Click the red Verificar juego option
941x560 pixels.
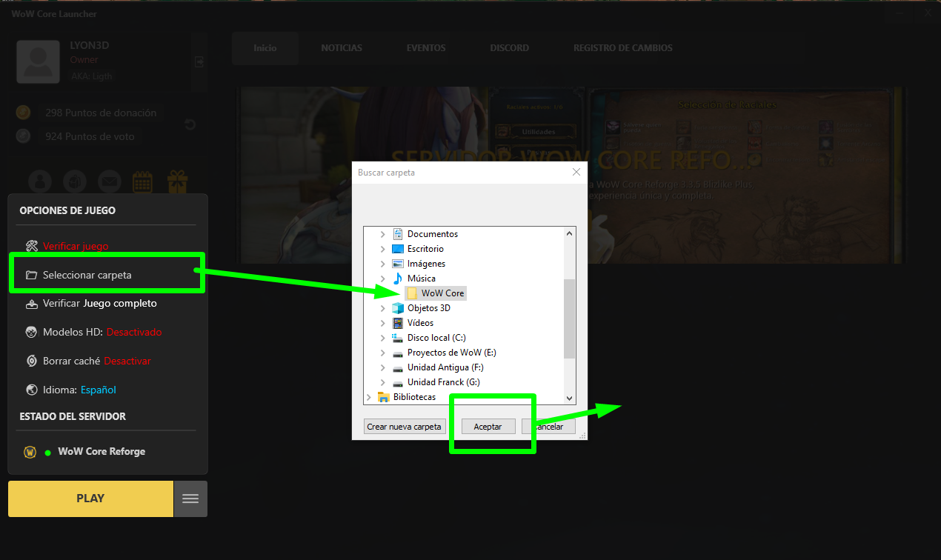point(76,246)
